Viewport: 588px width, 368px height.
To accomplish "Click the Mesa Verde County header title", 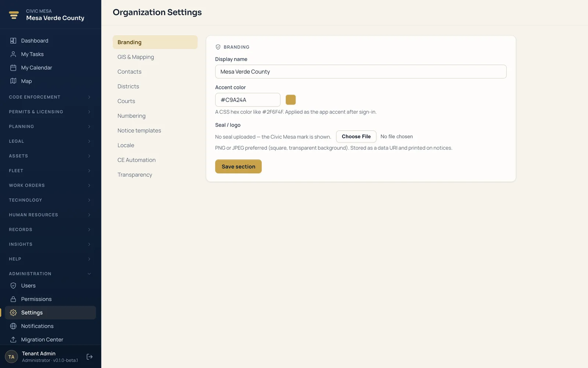I will point(55,18).
